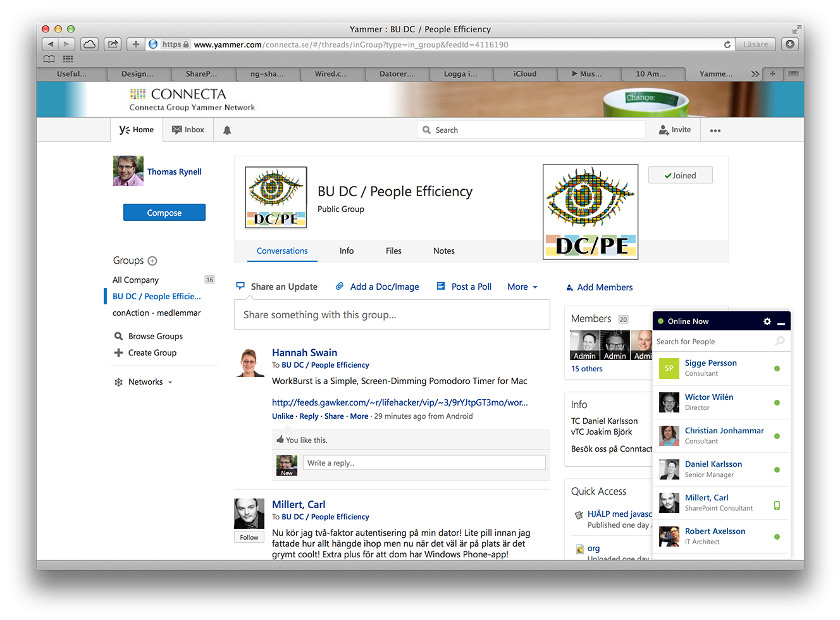The image size is (840, 620).
Task: Open the bookmarks book icon
Action: 49,59
